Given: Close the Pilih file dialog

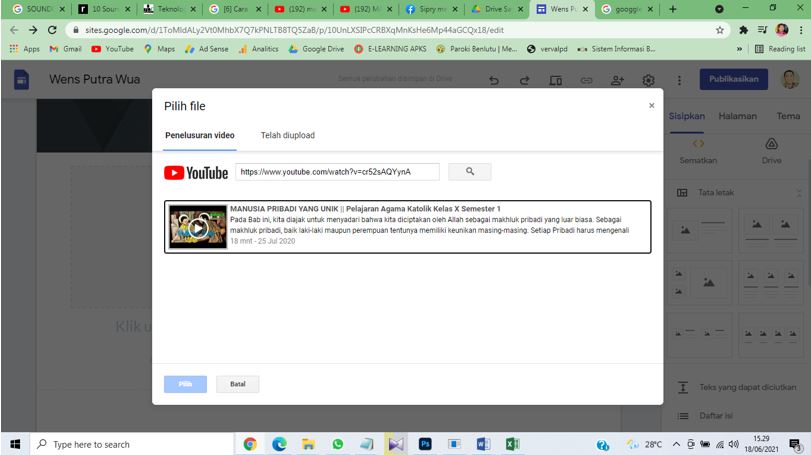Looking at the screenshot, I should pyautogui.click(x=651, y=105).
